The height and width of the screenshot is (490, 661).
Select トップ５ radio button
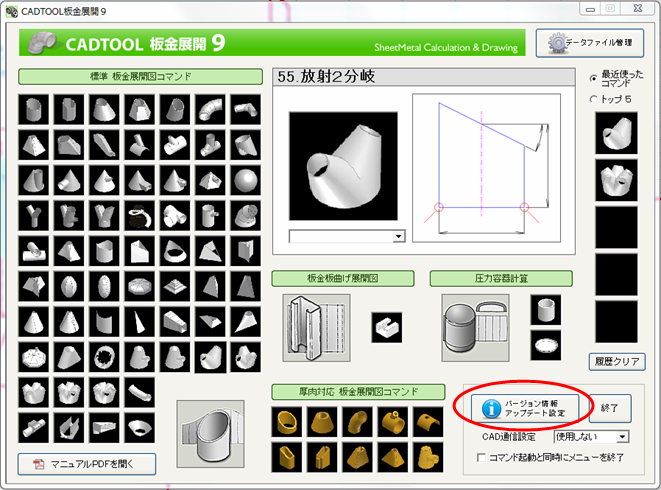pyautogui.click(x=594, y=99)
